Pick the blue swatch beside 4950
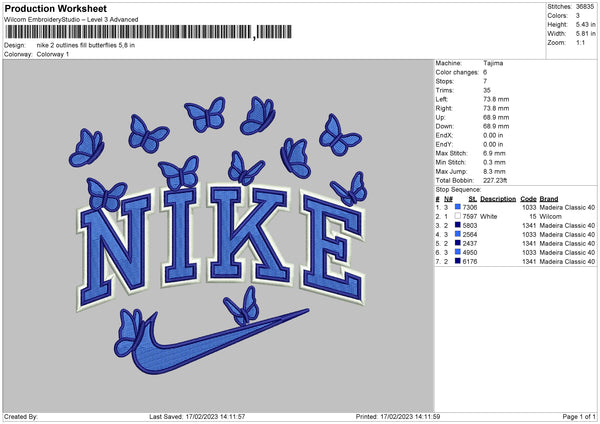This screenshot has height=424, width=600. coord(458,252)
